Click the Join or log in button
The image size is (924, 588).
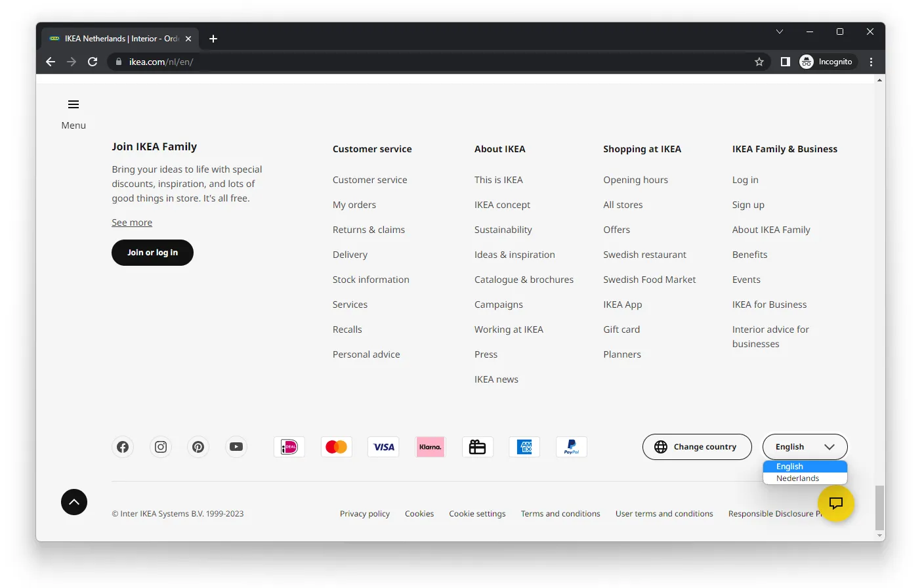[152, 253]
